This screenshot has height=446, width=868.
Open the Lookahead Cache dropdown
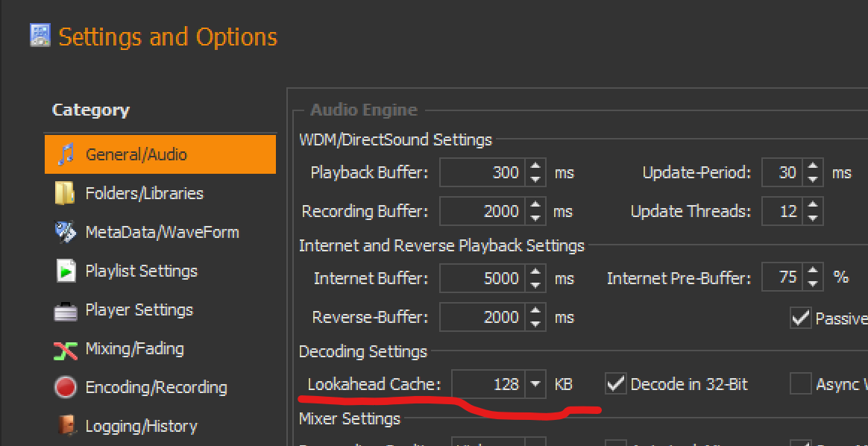click(535, 385)
